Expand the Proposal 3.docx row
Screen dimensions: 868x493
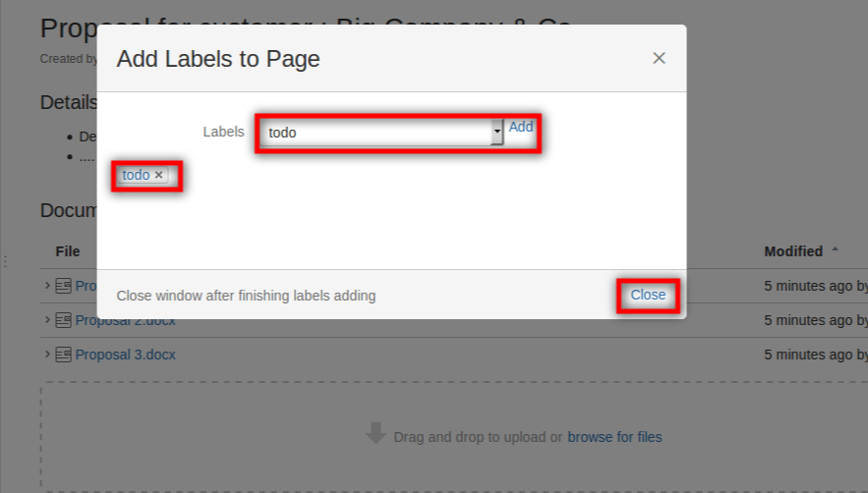[x=47, y=355]
